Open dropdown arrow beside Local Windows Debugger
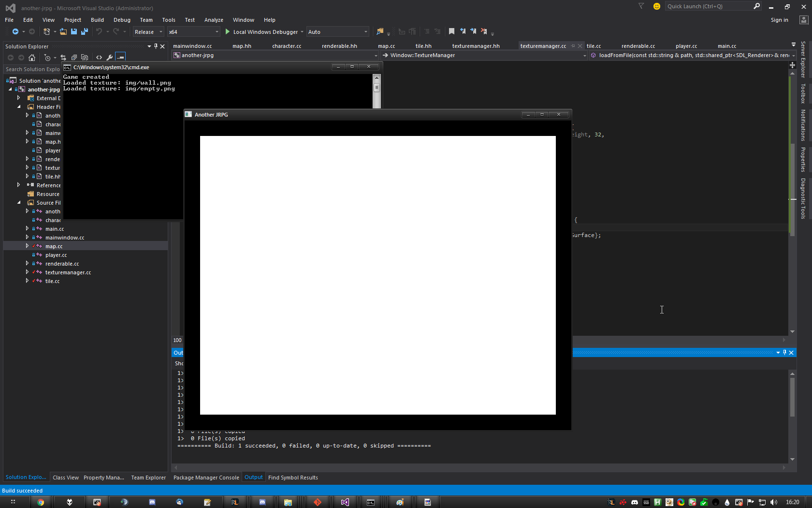This screenshot has height=508, width=812. 302,32
